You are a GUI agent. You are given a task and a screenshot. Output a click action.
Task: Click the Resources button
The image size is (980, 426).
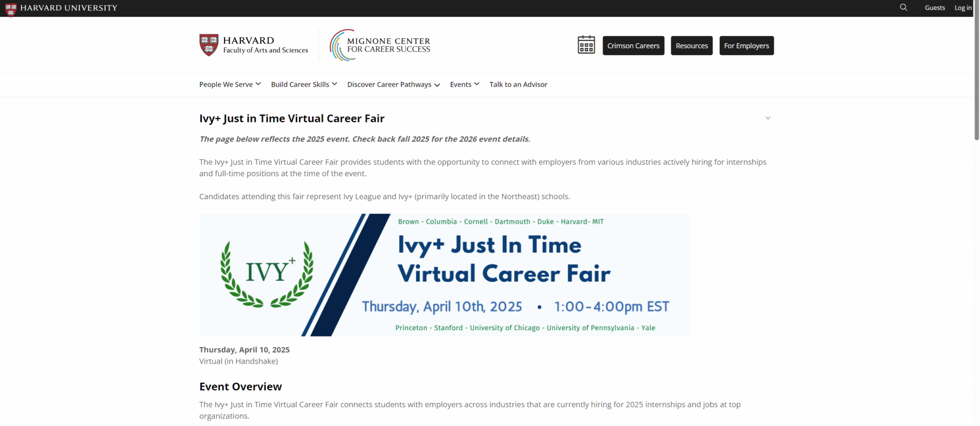coord(692,45)
